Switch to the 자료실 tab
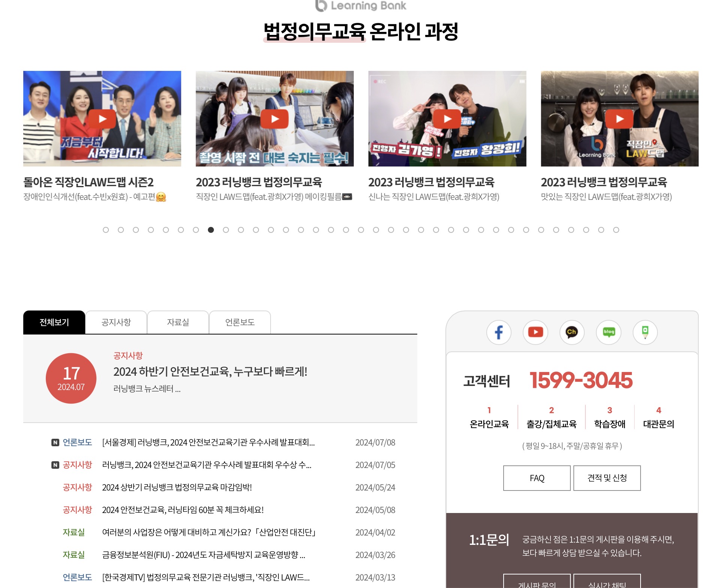The image size is (722, 588). click(178, 322)
